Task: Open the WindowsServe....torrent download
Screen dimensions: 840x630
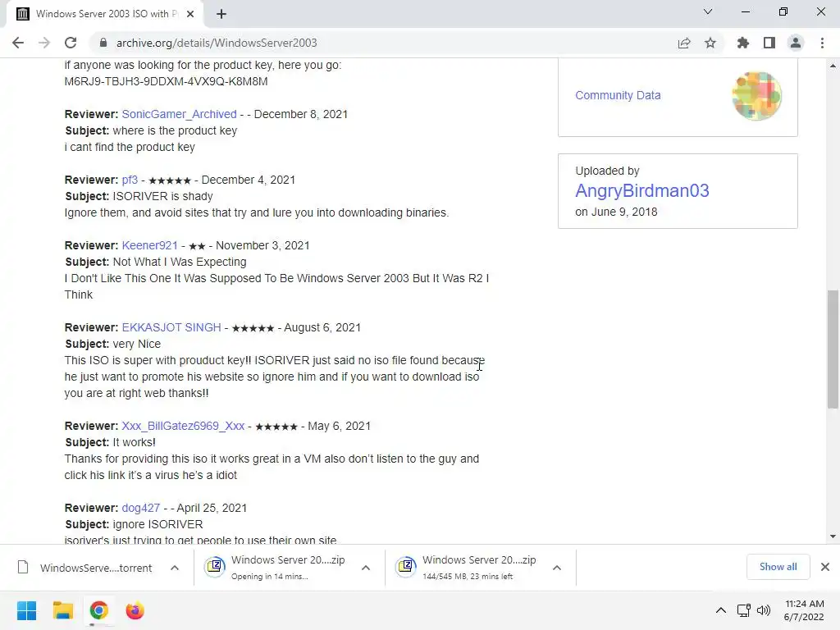Action: coord(85,568)
